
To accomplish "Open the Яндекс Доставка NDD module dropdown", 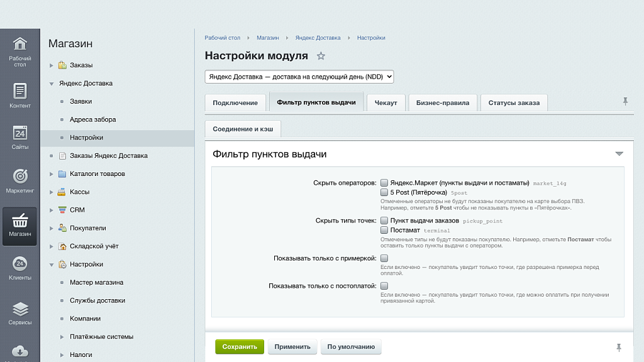I will 299,77.
